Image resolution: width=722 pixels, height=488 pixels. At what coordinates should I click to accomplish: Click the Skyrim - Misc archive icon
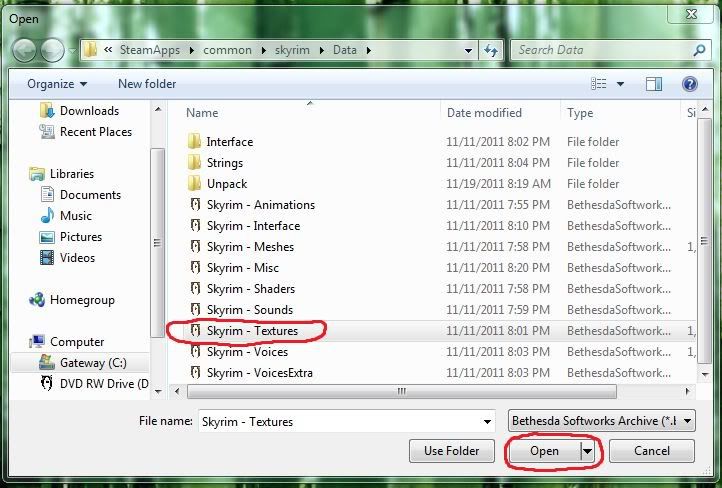click(x=196, y=267)
